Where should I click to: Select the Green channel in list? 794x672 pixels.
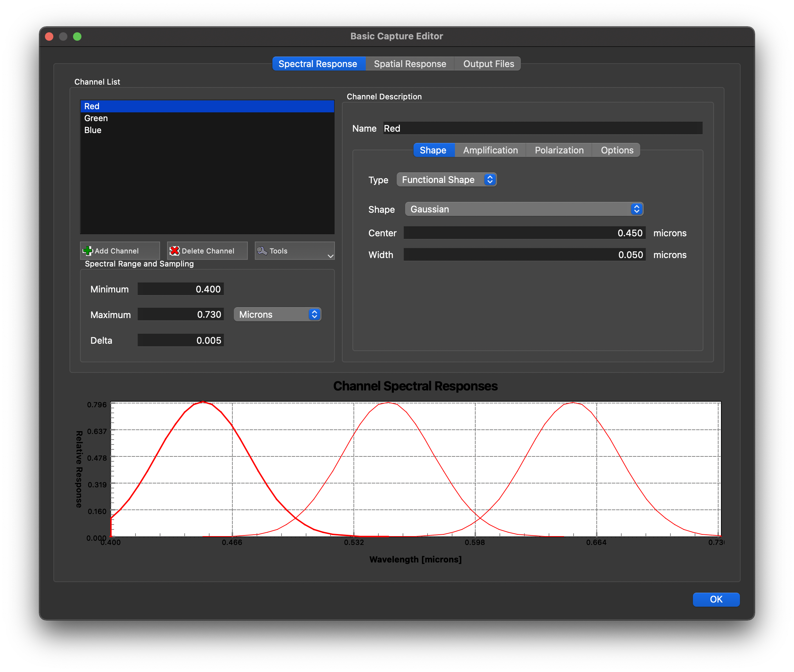point(96,118)
